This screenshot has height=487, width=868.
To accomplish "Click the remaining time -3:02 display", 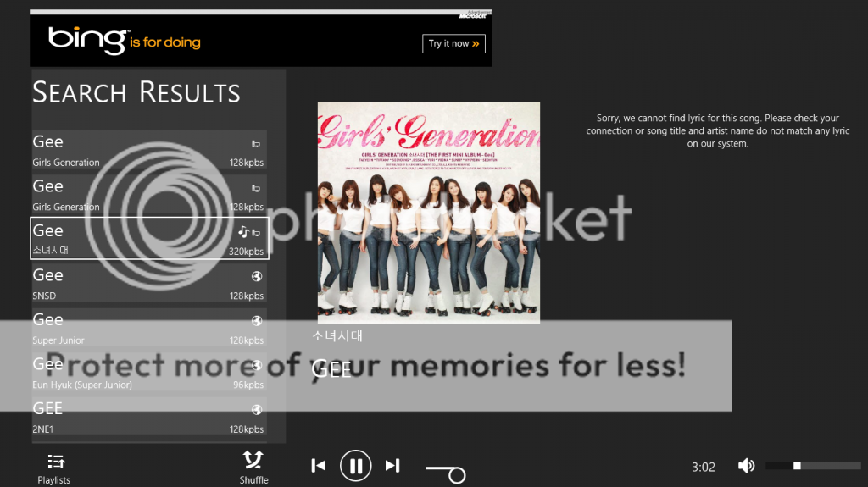I will click(x=701, y=467).
